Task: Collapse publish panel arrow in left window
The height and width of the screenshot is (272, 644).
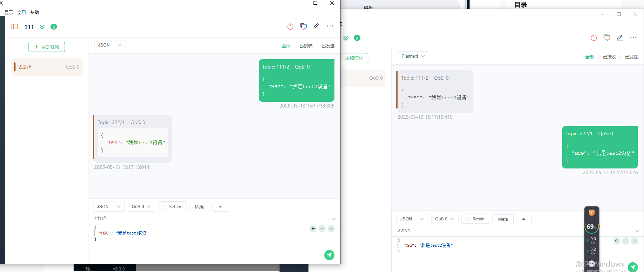Action: pos(220,207)
